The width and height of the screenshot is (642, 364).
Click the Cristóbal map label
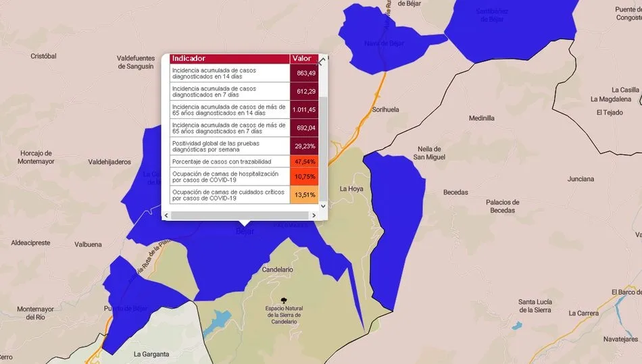[43, 56]
